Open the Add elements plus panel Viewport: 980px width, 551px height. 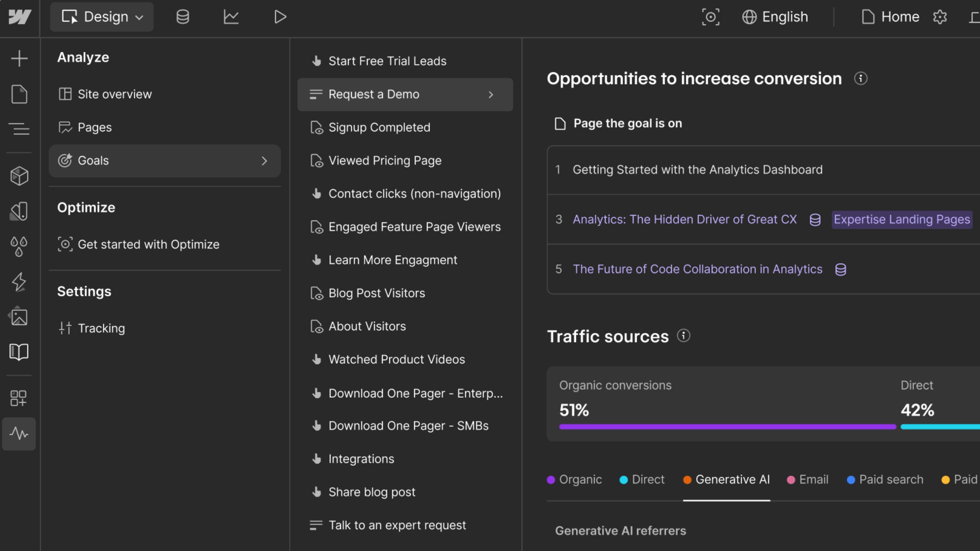(x=19, y=58)
